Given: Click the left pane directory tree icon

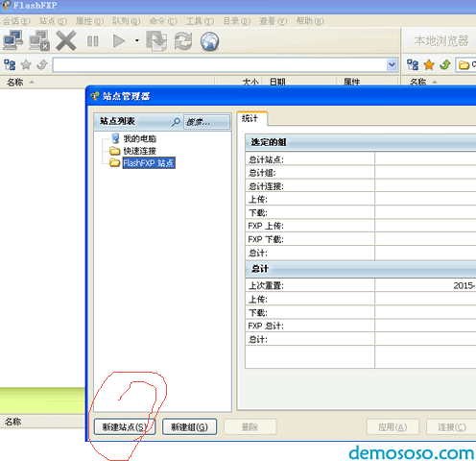Looking at the screenshot, I should 10,64.
